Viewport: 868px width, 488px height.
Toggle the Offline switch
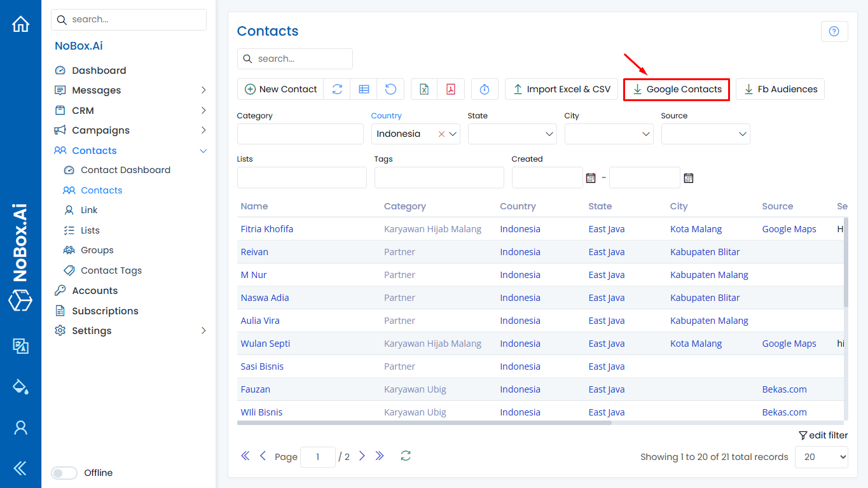coord(64,473)
